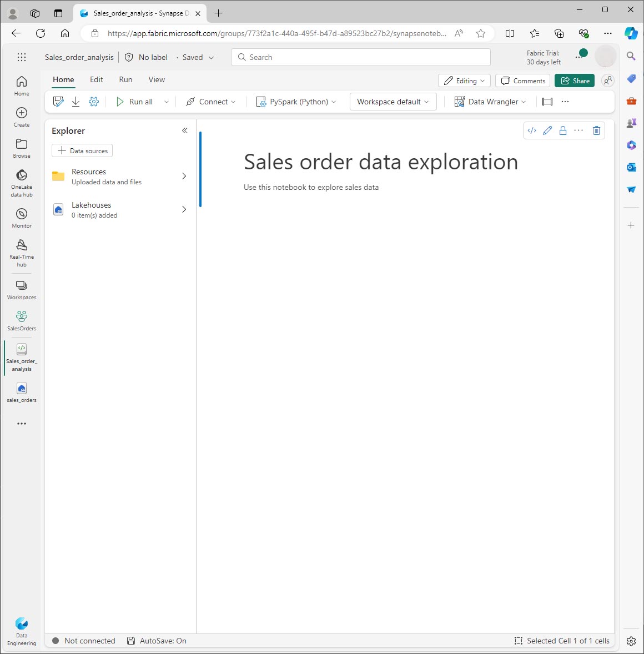
Task: Open Edge settings and more menu
Action: point(608,33)
